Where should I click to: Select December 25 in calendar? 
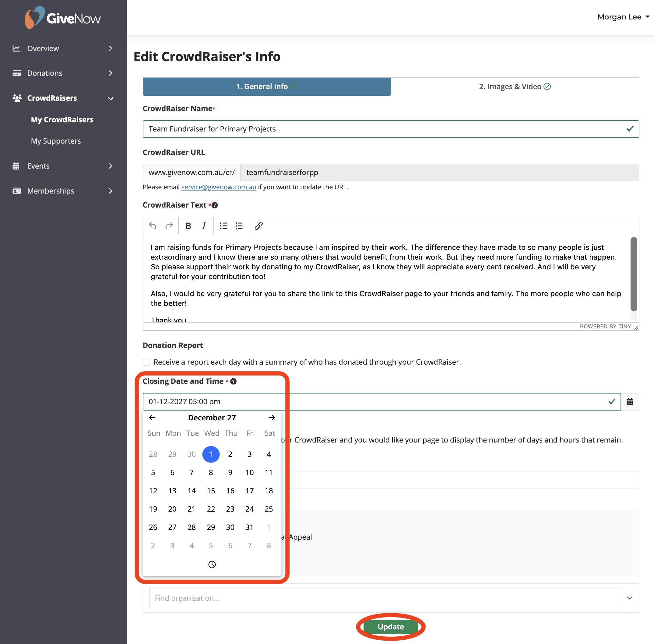pos(269,509)
